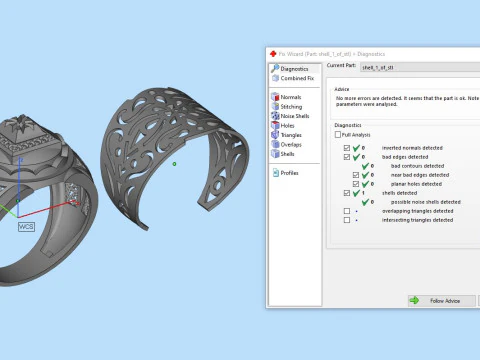Click the 'shells detected' label text

399,193
